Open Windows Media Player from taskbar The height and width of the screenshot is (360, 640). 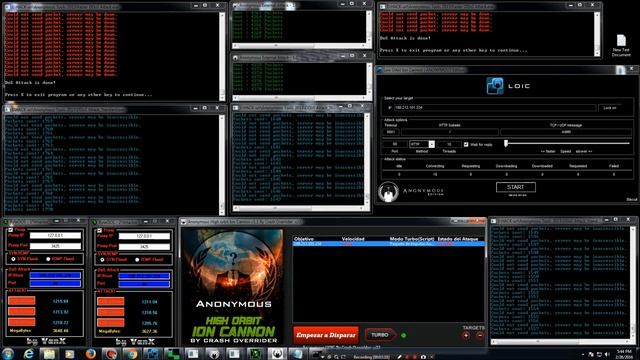click(x=70, y=353)
